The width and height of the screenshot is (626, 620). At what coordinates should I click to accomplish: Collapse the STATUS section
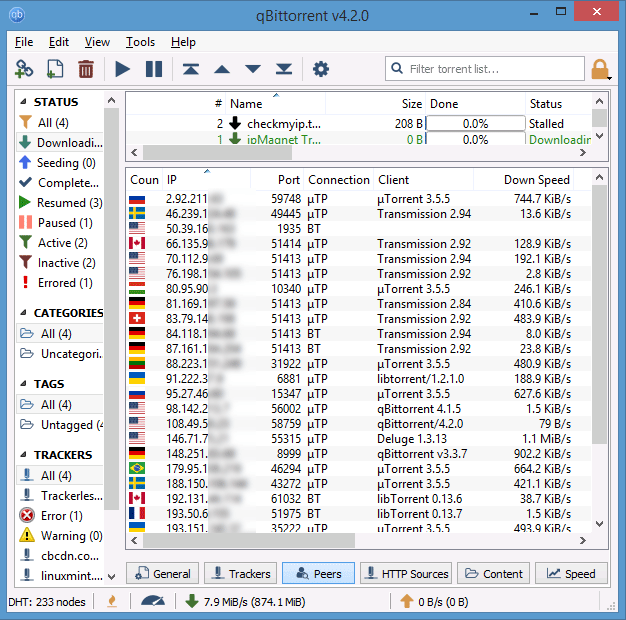(24, 102)
